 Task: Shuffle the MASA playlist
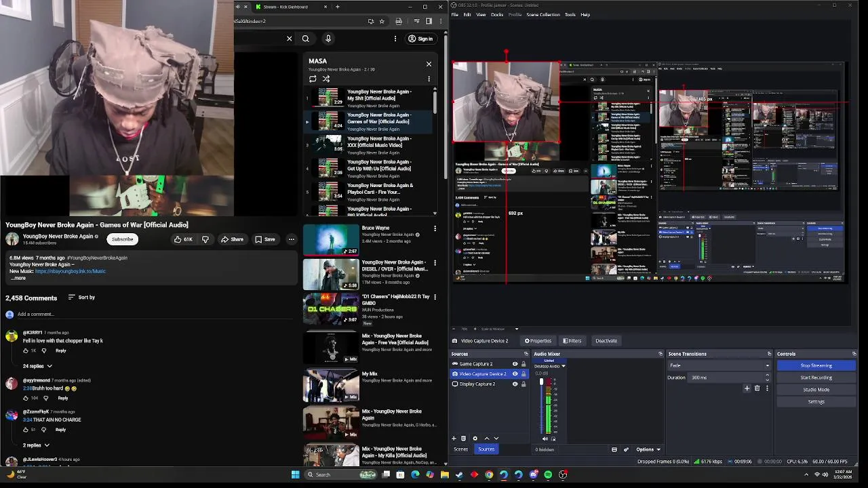(326, 79)
